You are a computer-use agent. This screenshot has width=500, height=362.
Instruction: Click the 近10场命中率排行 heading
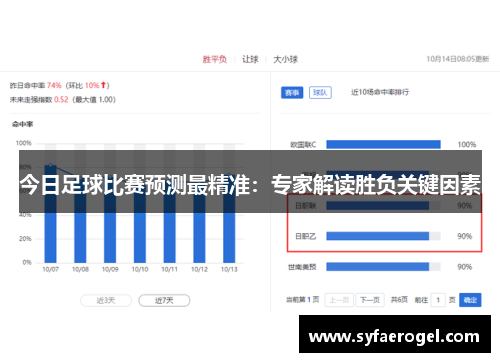(380, 92)
